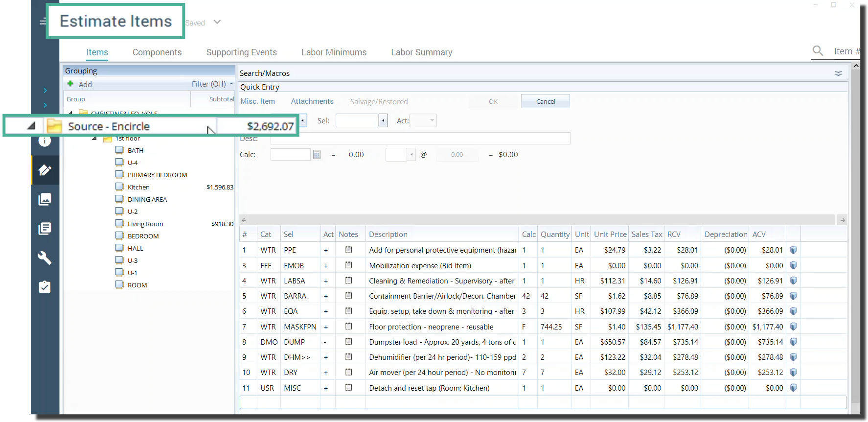
Task: Open the calculator icon next to Calc field
Action: [x=317, y=155]
